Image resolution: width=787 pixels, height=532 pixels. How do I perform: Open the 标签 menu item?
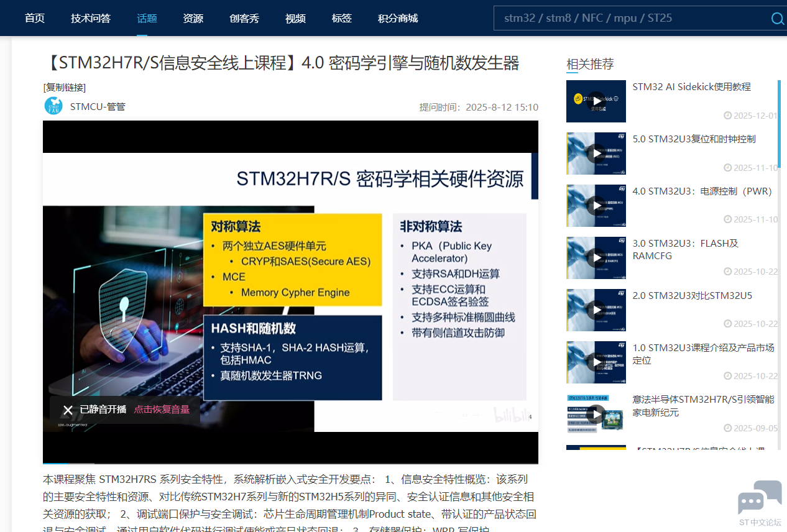coord(342,18)
